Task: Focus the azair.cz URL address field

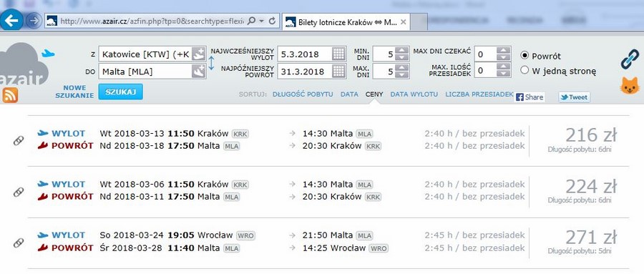Action: tap(152, 21)
